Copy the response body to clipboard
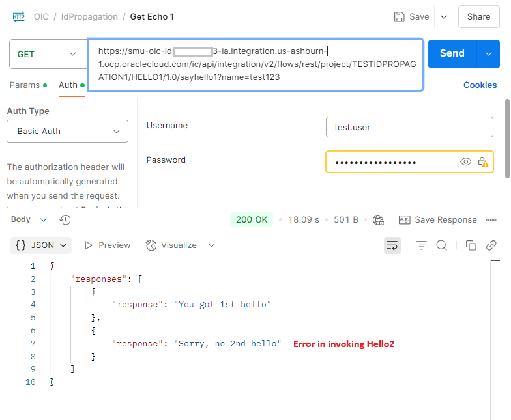Image resolution: width=511 pixels, height=420 pixels. tap(471, 245)
